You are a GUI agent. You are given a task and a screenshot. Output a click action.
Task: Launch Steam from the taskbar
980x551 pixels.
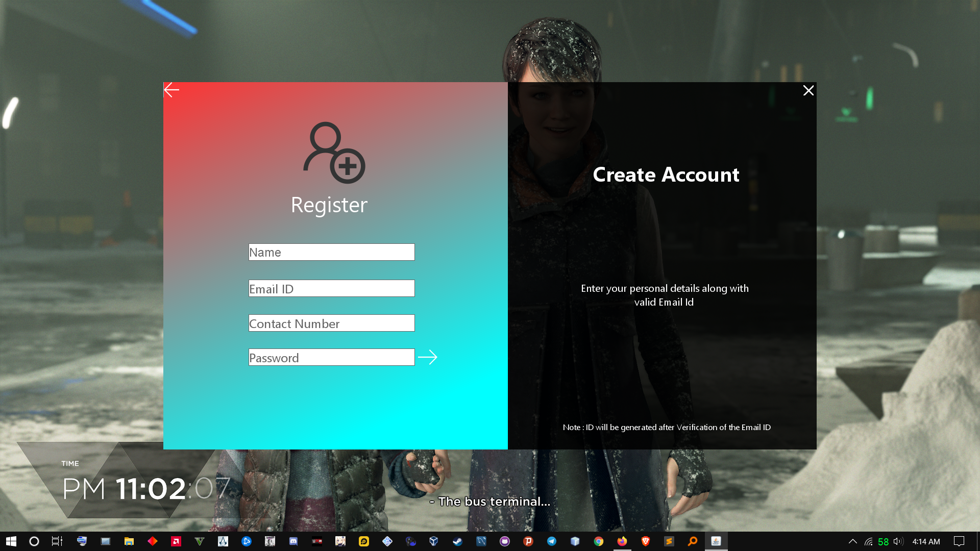pyautogui.click(x=457, y=541)
